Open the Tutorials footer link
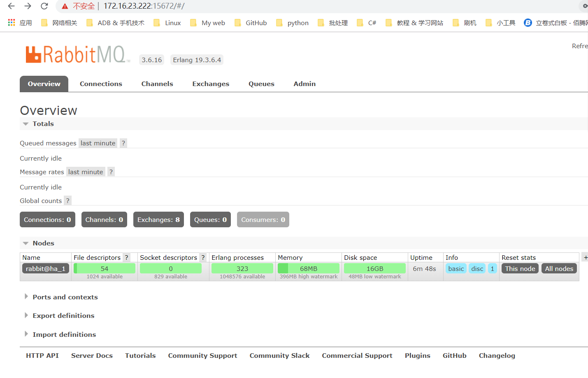 coord(140,355)
